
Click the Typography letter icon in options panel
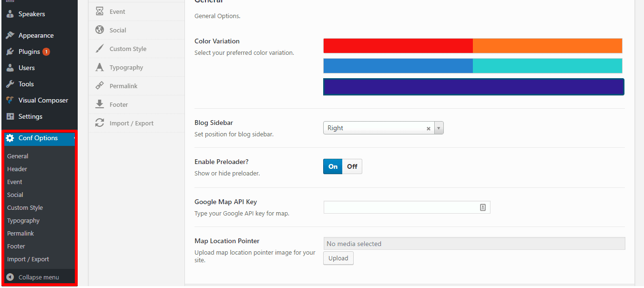[100, 67]
